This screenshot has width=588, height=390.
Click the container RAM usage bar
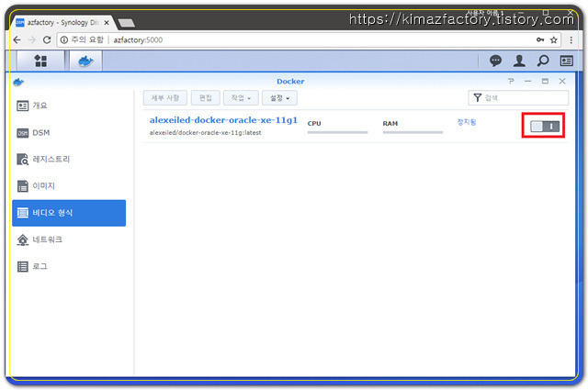[x=413, y=132]
